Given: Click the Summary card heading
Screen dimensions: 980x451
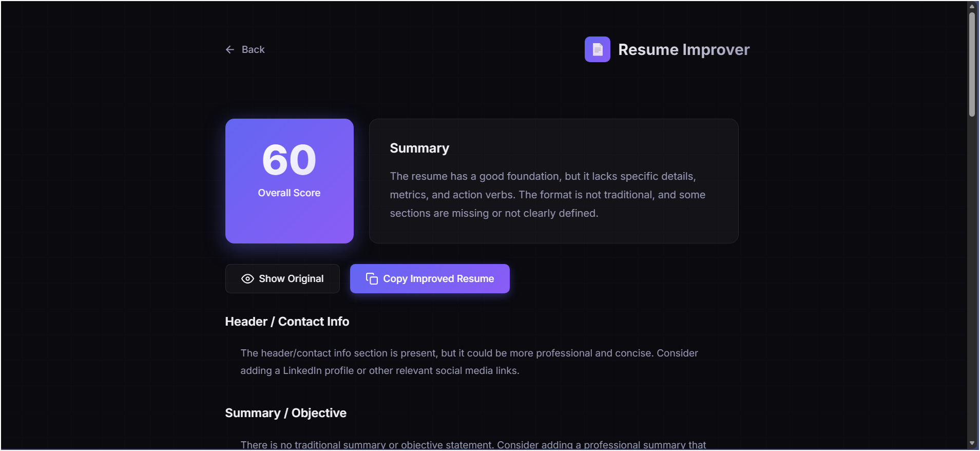Looking at the screenshot, I should coord(419,148).
